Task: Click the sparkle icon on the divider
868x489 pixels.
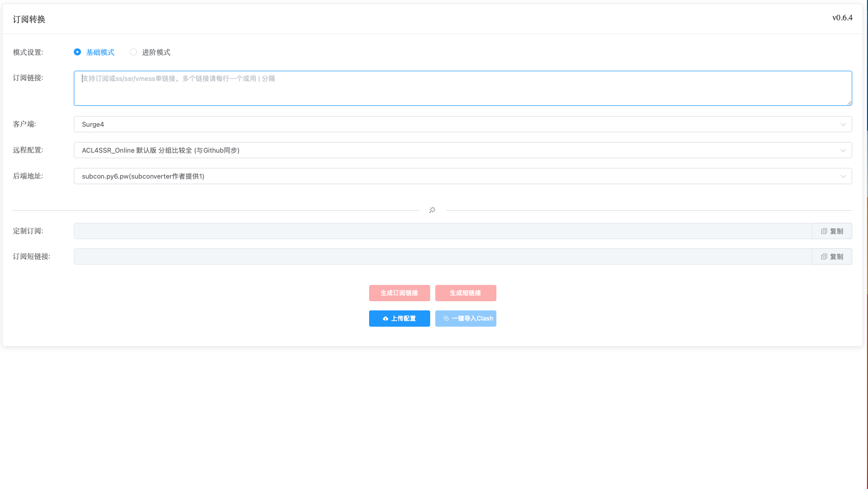Action: [432, 210]
